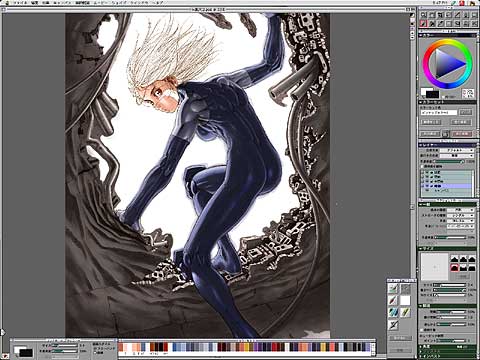
Task: Open the Canvas menu in menu bar
Action: (62, 3)
